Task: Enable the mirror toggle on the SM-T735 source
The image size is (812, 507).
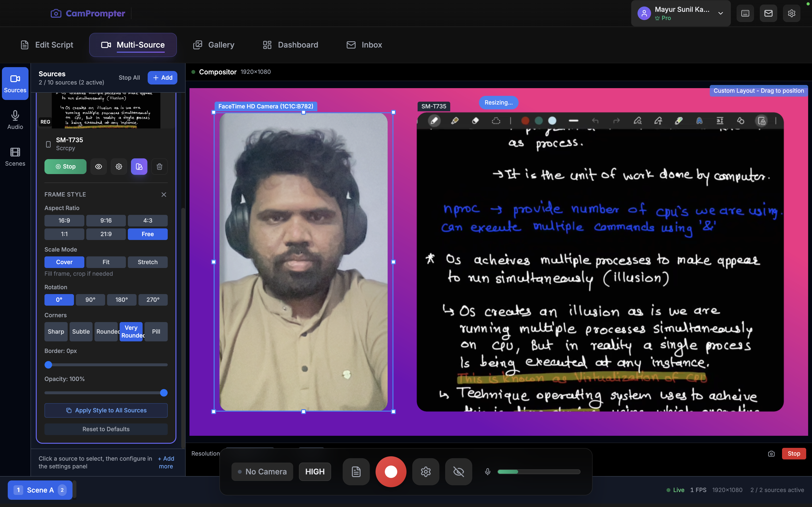Action: click(x=139, y=166)
